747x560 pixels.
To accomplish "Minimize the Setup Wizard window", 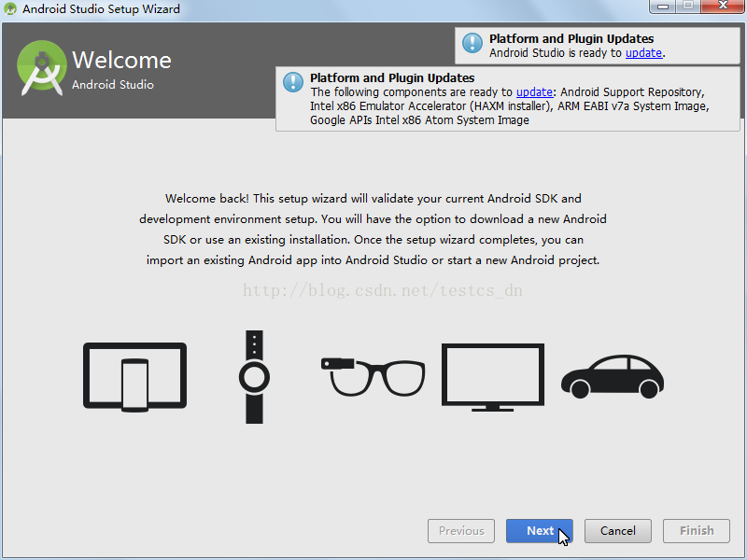I will pyautogui.click(x=663, y=6).
